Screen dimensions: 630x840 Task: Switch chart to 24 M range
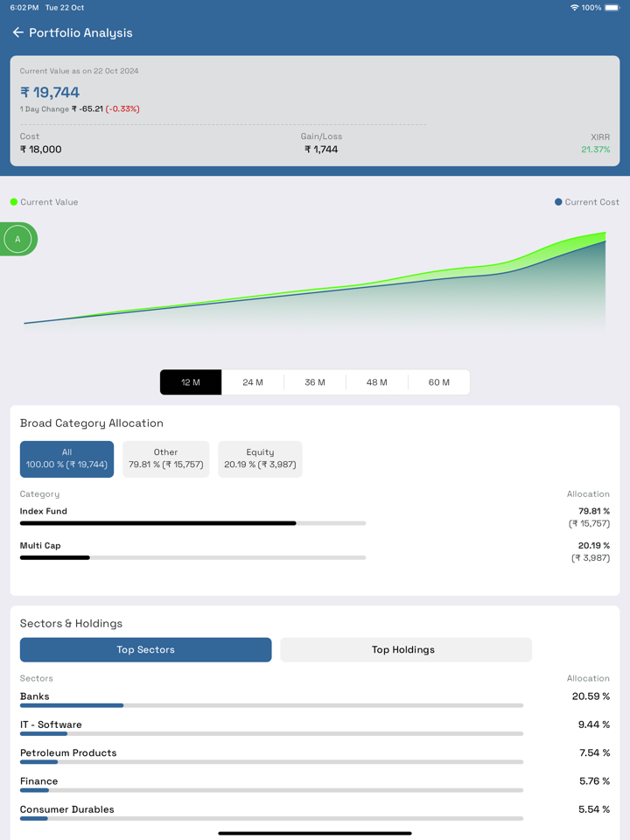pyautogui.click(x=253, y=382)
